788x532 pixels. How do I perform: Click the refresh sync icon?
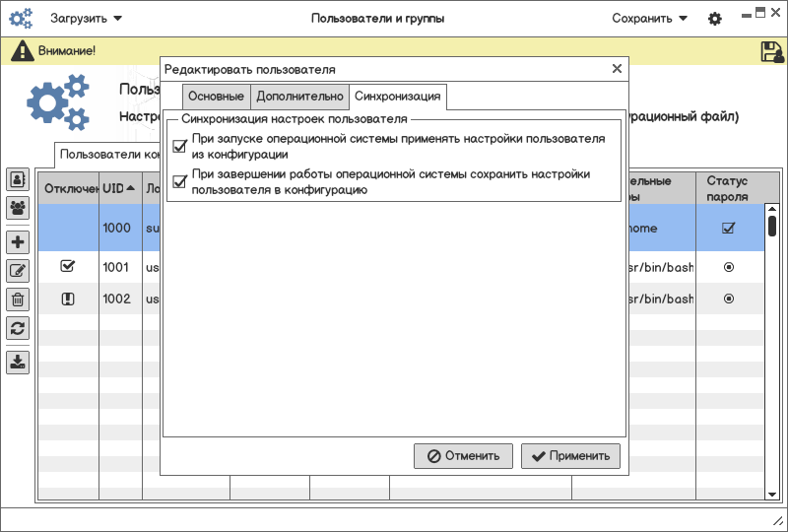(18, 328)
